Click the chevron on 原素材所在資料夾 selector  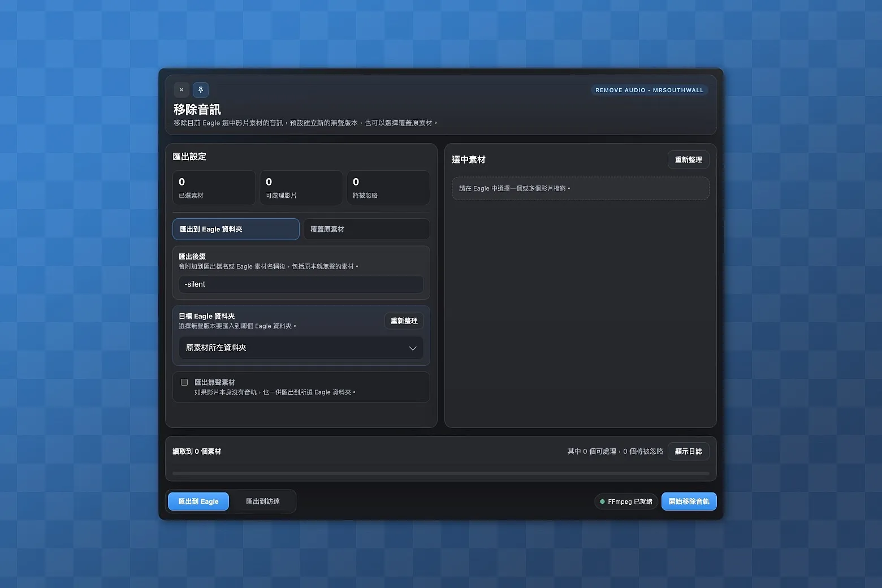pos(413,348)
